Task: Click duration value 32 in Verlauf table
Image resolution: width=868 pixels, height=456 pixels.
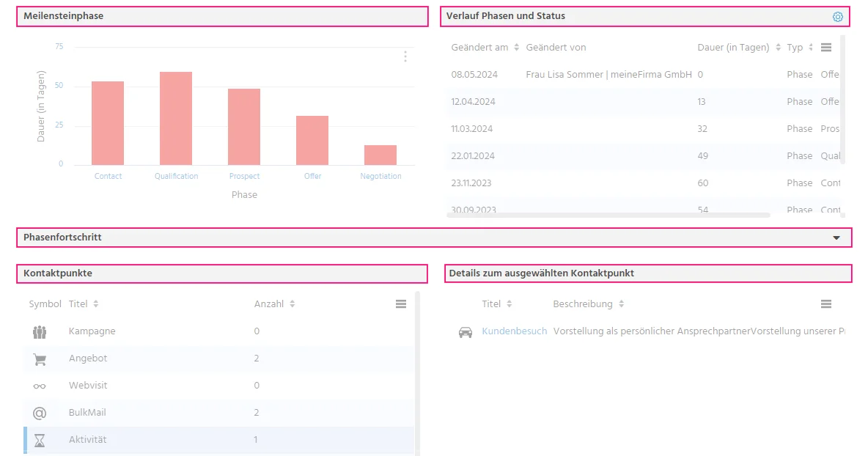Action: click(702, 129)
